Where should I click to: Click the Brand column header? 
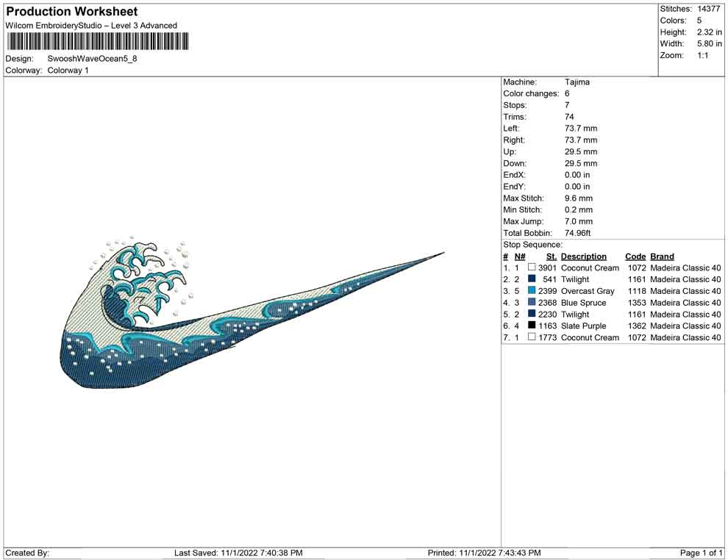[x=662, y=256]
